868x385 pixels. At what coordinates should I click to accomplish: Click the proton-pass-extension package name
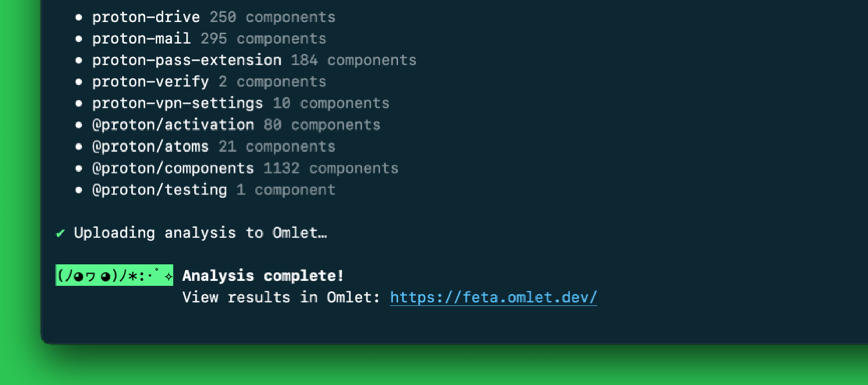(x=187, y=60)
